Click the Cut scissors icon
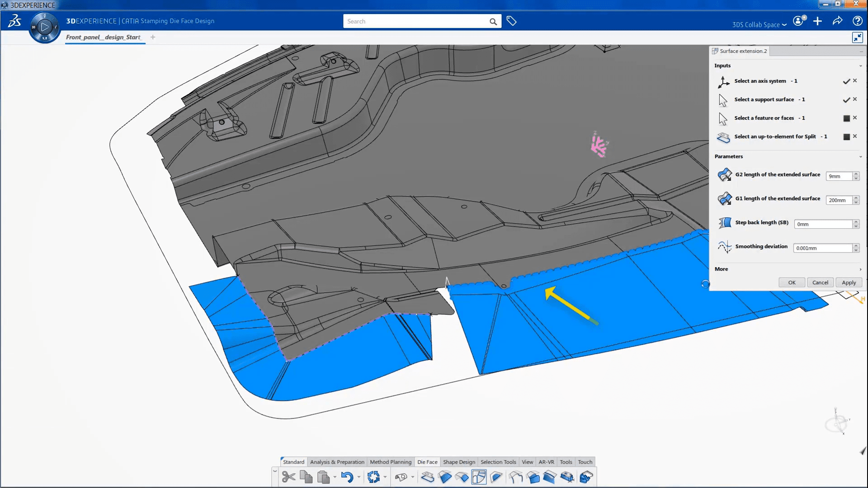This screenshot has width=868, height=488. point(288,477)
